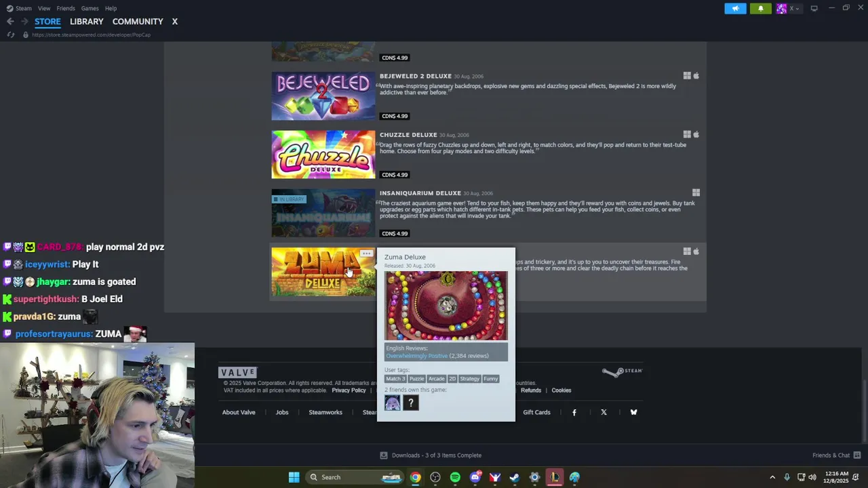Click Mac platform icon for Chuzzle Deluxe

pyautogui.click(x=696, y=134)
